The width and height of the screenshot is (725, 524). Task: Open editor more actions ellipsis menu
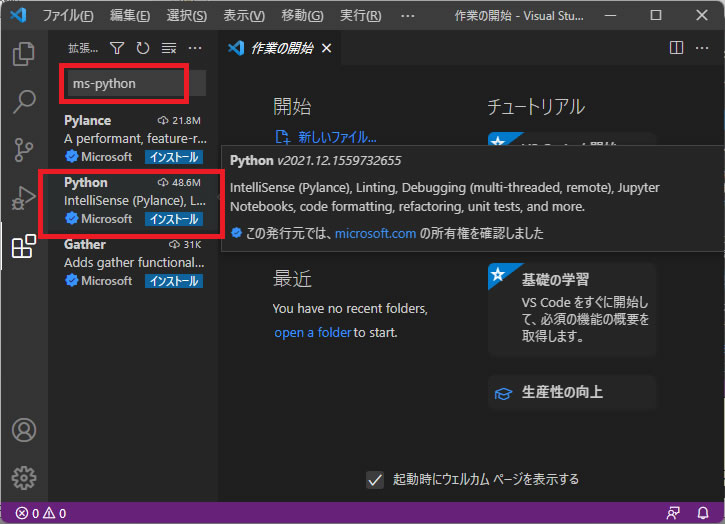(703, 48)
